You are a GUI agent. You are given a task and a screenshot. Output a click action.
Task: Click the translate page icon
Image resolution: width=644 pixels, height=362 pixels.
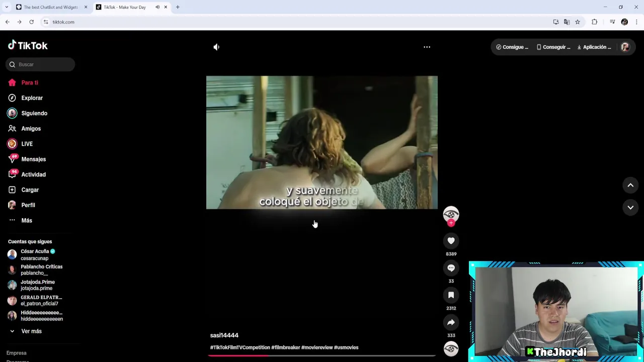pyautogui.click(x=567, y=22)
